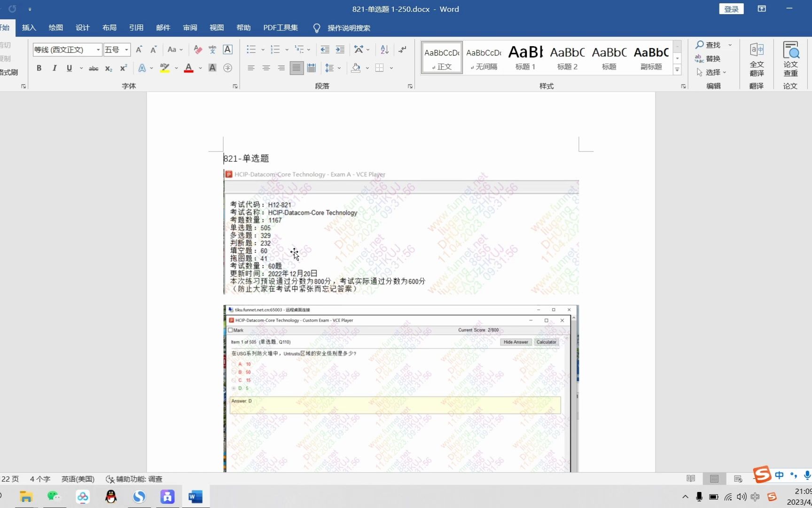Switch to the Design tab

(83, 28)
